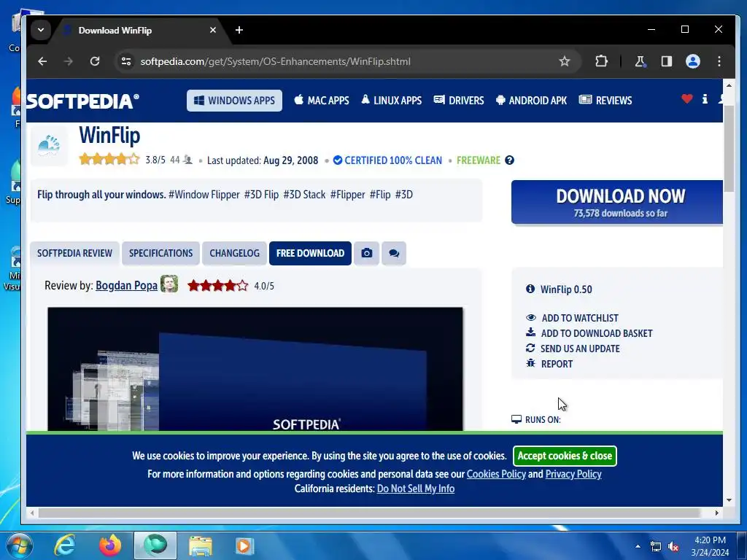This screenshot has height=560, width=747.
Task: Open the WinFlip screenshot preview
Action: click(255, 369)
